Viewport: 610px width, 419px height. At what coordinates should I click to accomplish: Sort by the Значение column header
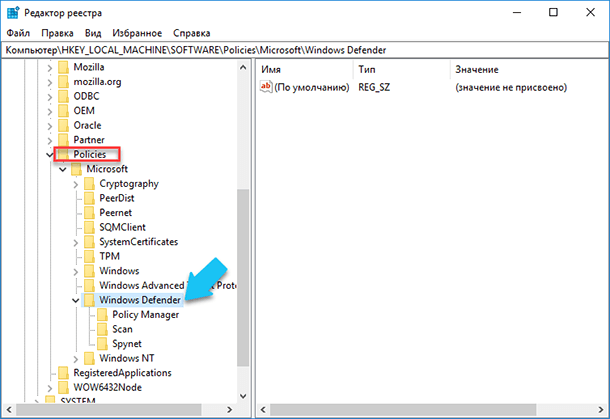[x=529, y=70]
